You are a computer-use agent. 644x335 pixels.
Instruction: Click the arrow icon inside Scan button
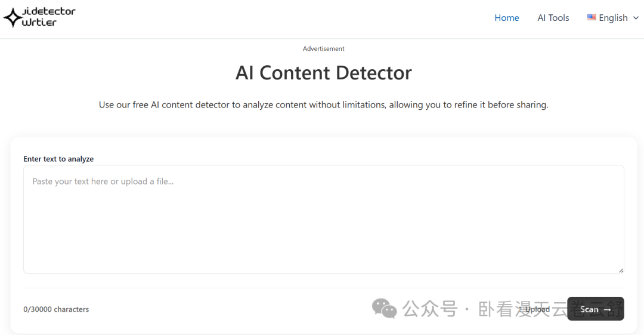tap(607, 309)
